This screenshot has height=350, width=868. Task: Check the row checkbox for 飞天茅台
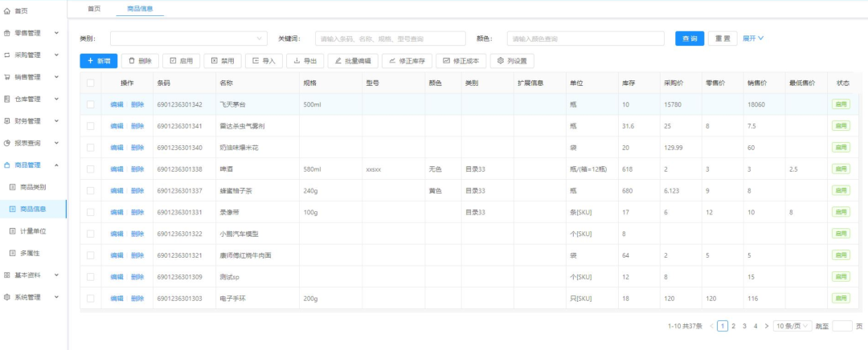pos(91,104)
